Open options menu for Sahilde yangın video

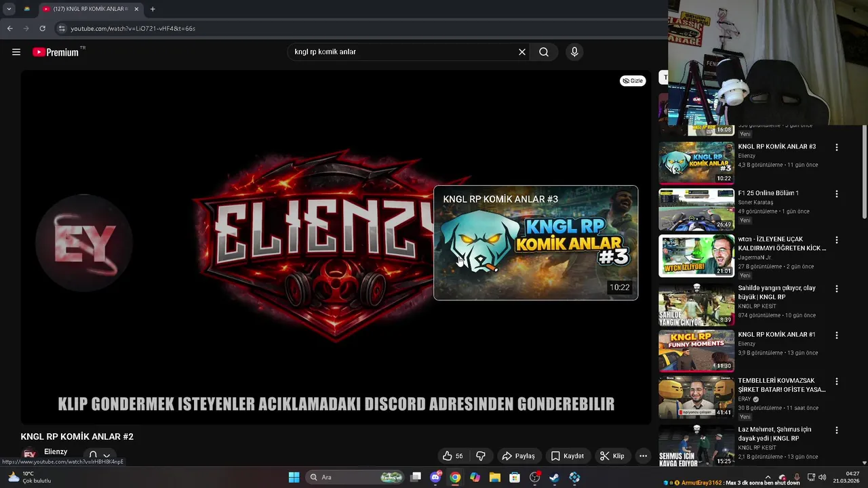click(x=837, y=289)
